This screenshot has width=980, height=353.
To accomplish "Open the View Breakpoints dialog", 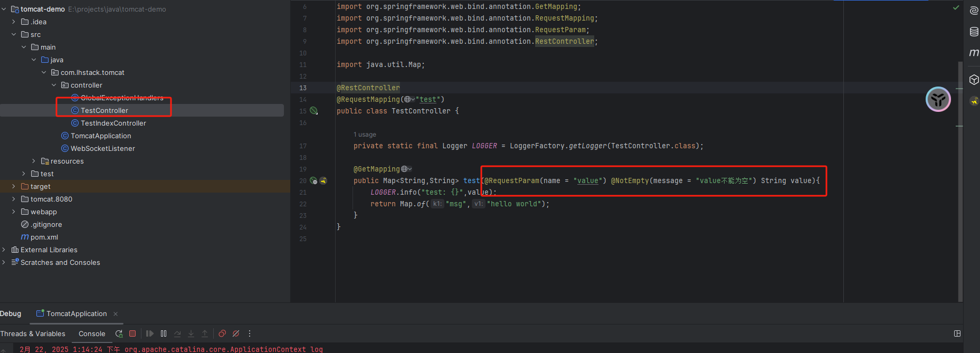I will (222, 333).
